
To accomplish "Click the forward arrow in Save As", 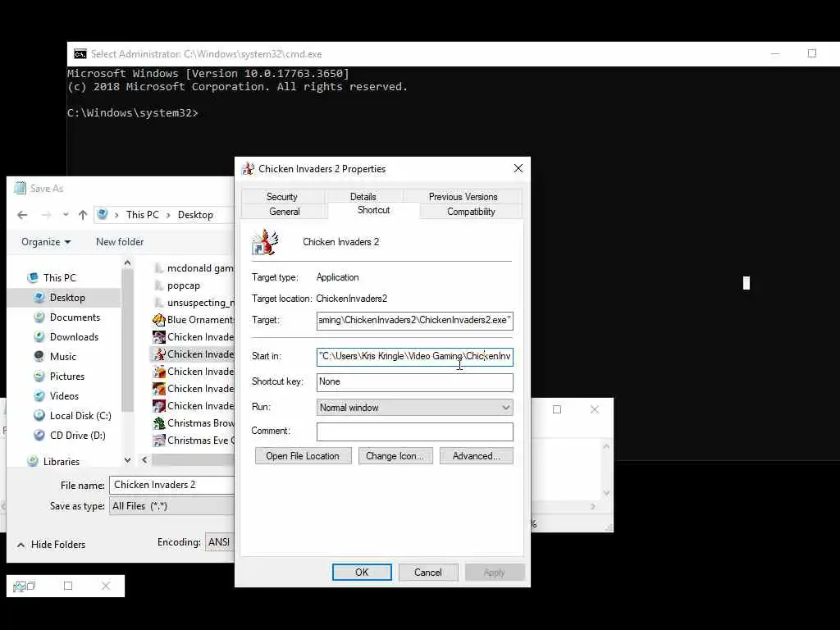I will point(46,215).
